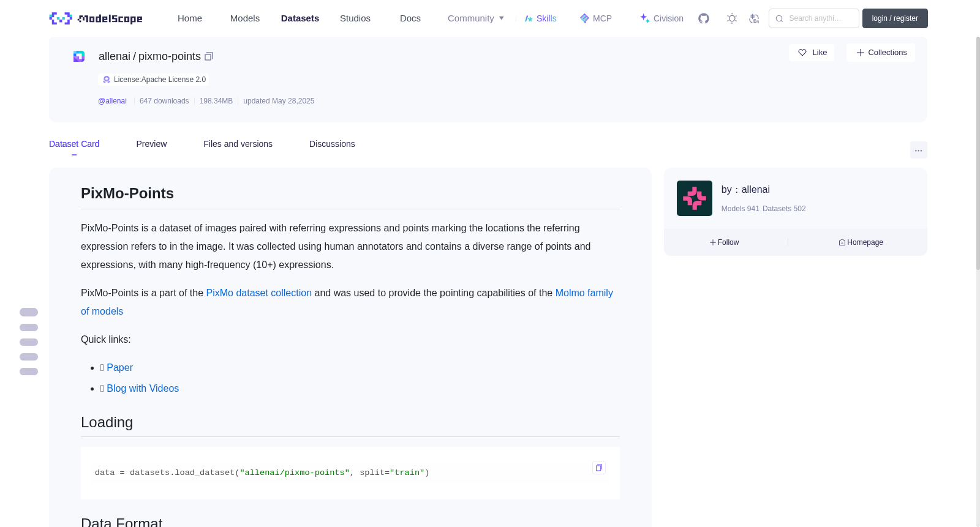Switch language with the translate icon

[754, 18]
